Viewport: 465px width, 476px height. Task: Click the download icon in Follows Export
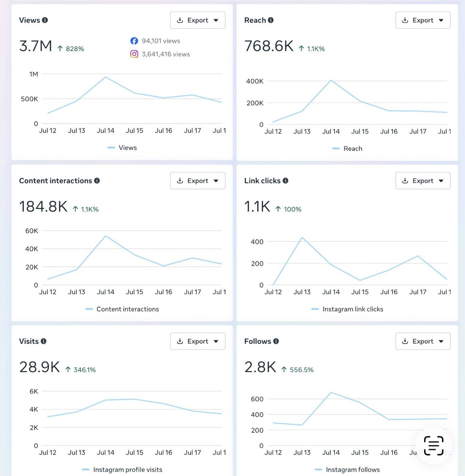(405, 341)
